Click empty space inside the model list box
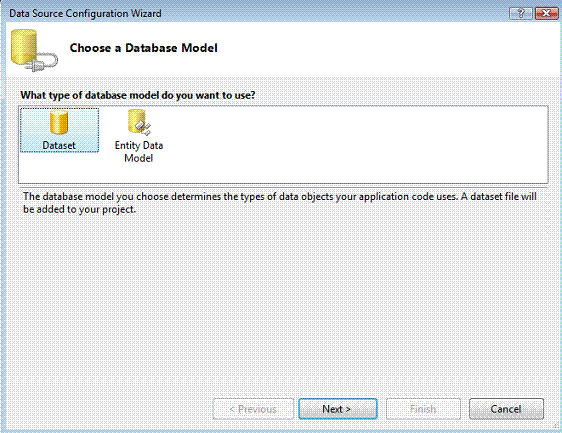This screenshot has width=562, height=433. pos(355,144)
